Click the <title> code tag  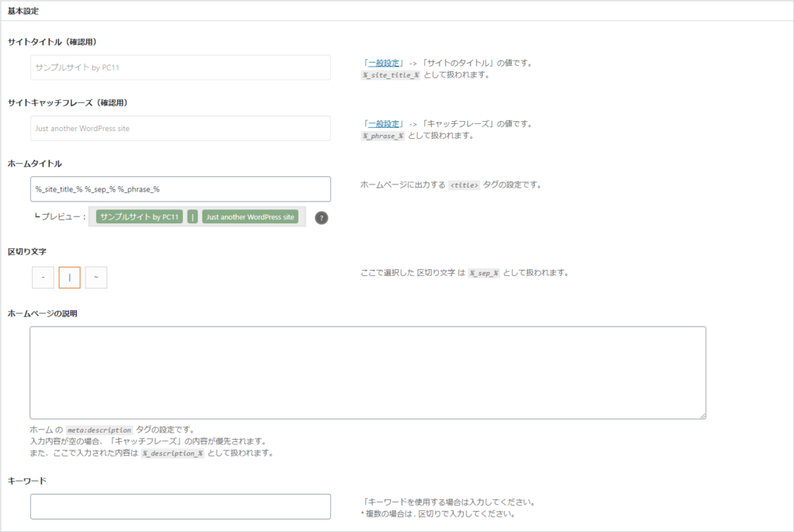(x=464, y=186)
